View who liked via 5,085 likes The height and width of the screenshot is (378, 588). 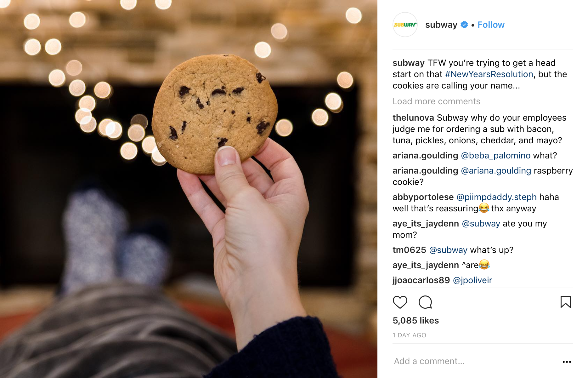pyautogui.click(x=416, y=320)
